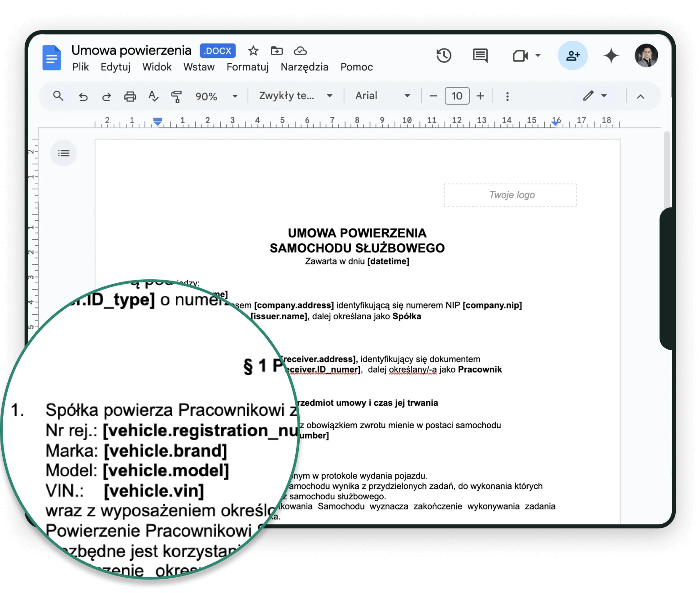Open the Widok menu
Image resolution: width=700 pixels, height=593 pixels.
coord(157,67)
